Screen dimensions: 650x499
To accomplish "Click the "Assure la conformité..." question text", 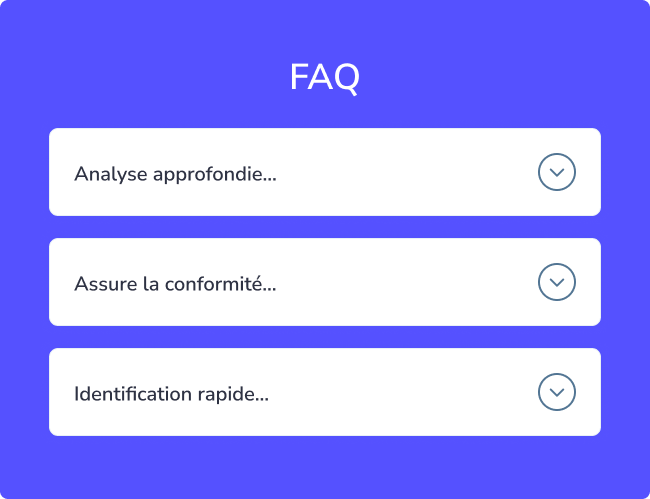I will click(x=175, y=284).
